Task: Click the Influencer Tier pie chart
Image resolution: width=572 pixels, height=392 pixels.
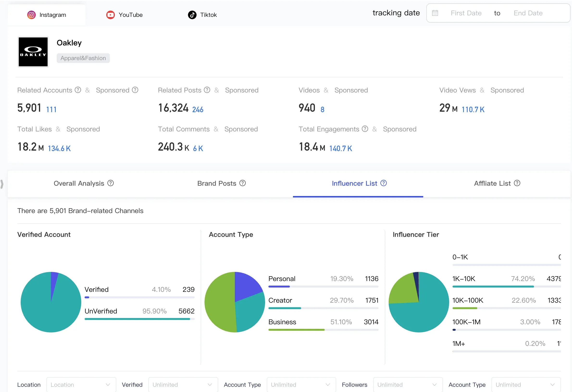Action: point(419,302)
